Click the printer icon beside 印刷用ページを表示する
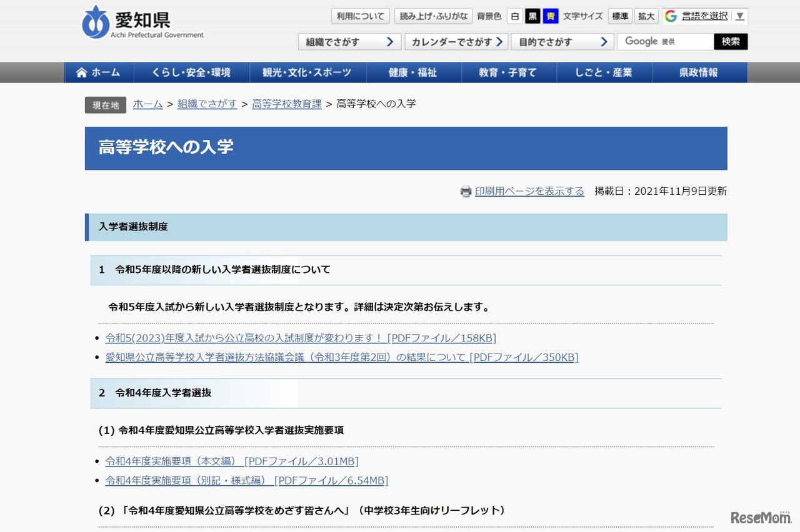The height and width of the screenshot is (532, 800). (x=466, y=192)
